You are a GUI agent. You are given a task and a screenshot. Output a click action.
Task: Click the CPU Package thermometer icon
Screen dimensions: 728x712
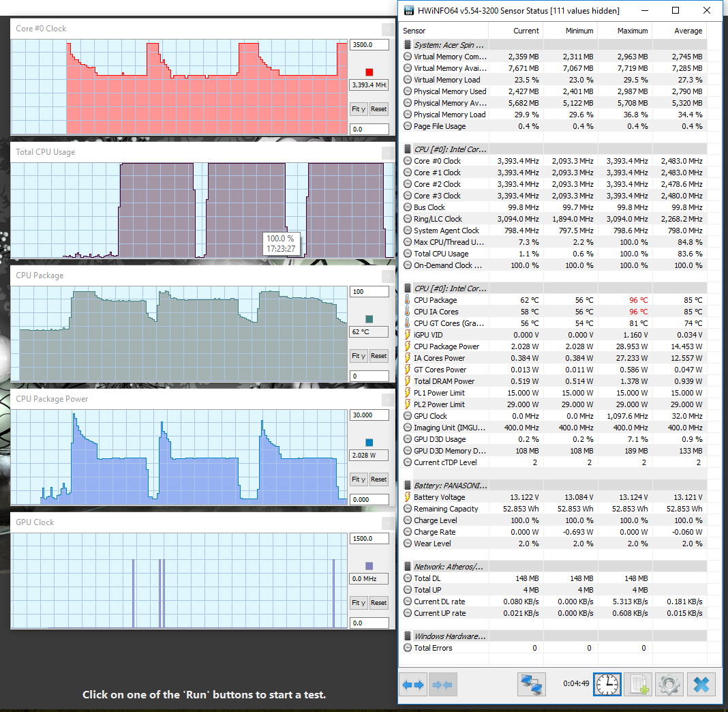click(408, 300)
